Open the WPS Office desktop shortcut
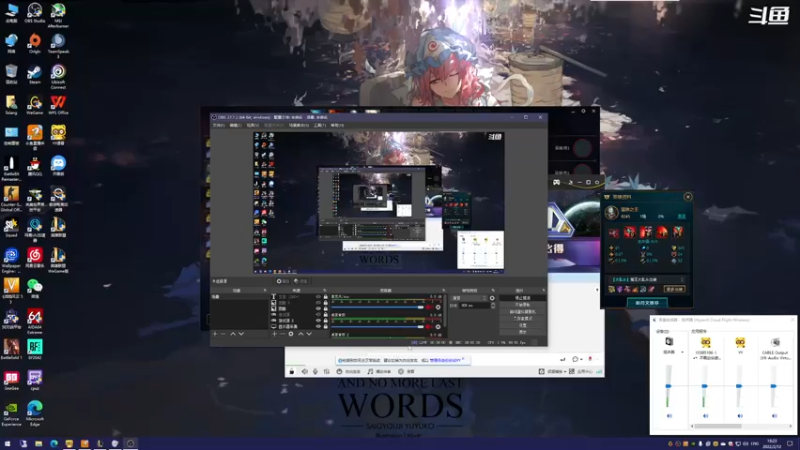The image size is (800, 450). click(x=58, y=105)
